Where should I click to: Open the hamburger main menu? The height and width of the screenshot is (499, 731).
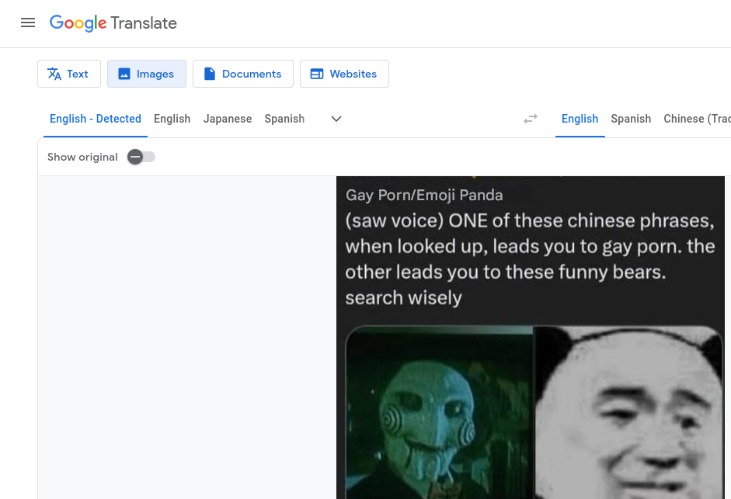click(x=28, y=22)
